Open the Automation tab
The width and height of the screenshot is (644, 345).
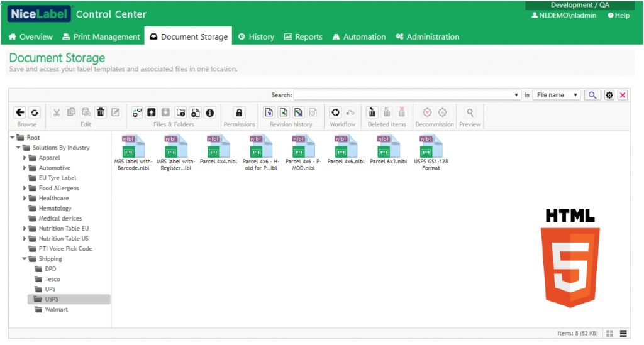[359, 37]
